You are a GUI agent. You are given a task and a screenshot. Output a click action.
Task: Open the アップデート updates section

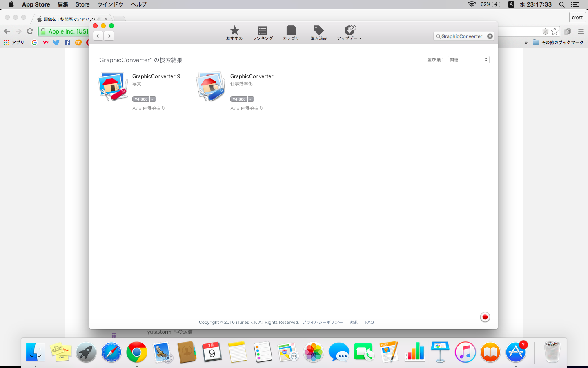[x=349, y=33]
